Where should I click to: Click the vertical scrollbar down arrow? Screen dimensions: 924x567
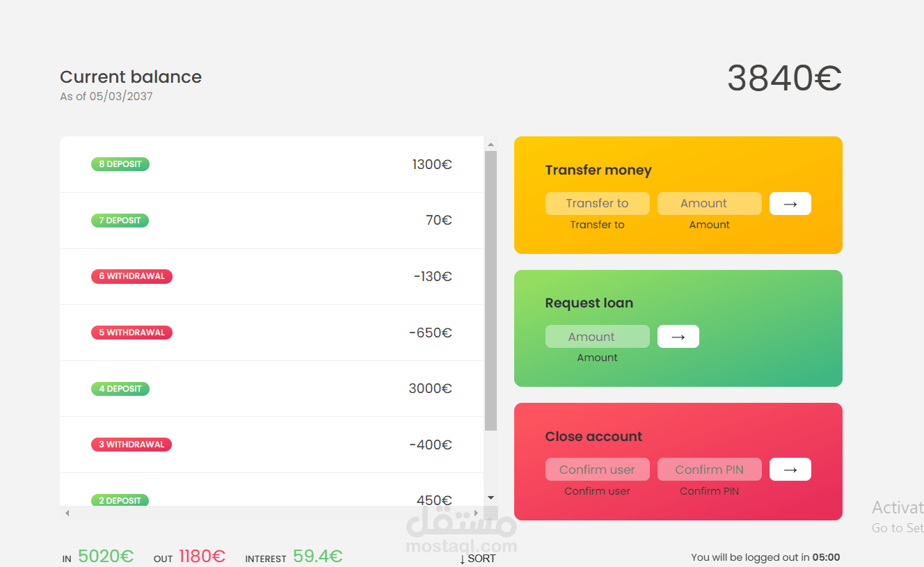pos(491,497)
